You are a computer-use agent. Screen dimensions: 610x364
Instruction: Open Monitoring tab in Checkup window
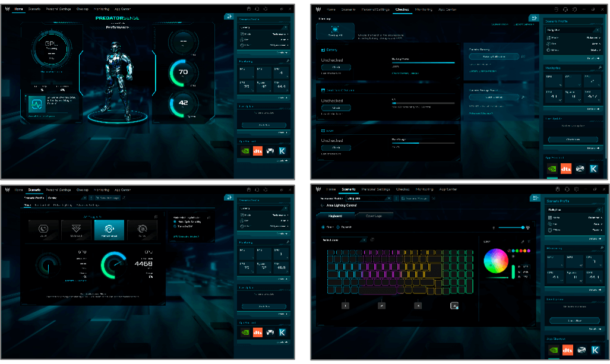(423, 10)
